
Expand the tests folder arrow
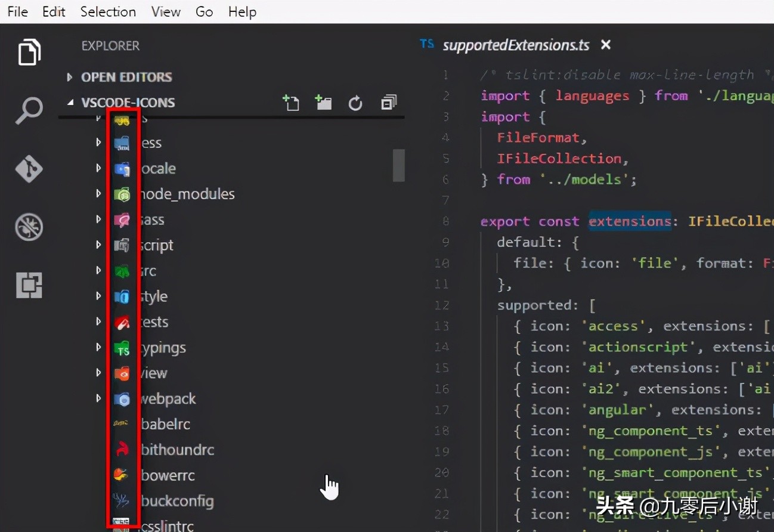tap(98, 321)
